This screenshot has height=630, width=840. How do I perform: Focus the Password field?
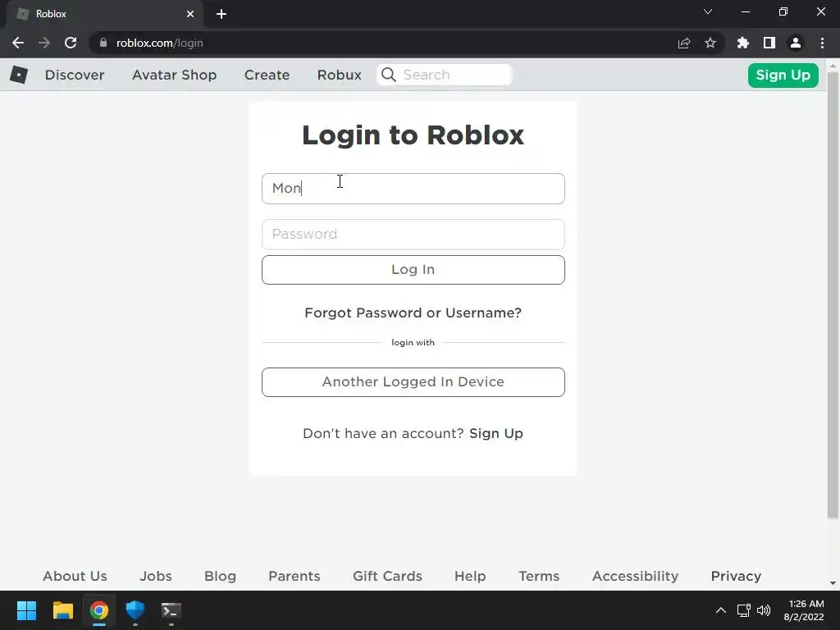coord(413,234)
